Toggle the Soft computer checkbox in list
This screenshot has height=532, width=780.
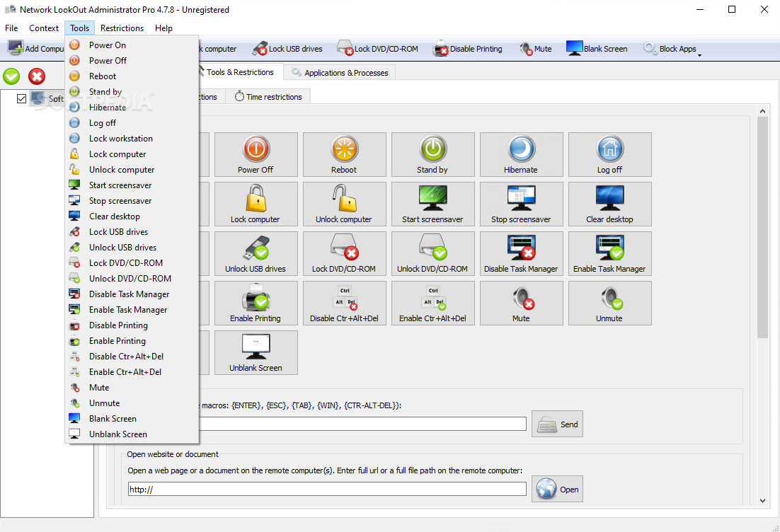[21, 98]
